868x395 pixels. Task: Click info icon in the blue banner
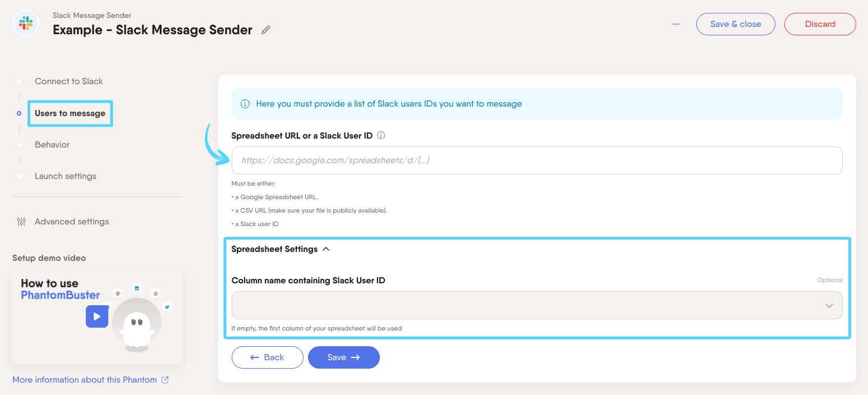[245, 104]
